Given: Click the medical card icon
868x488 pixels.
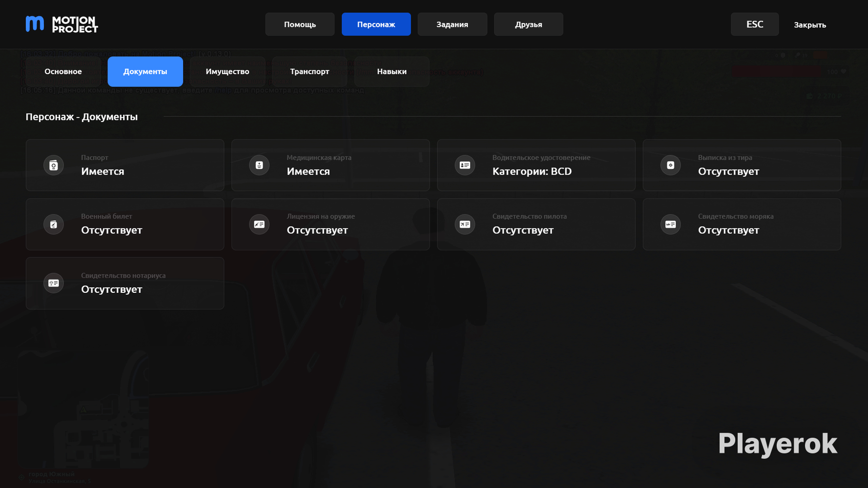Looking at the screenshot, I should coord(259,165).
